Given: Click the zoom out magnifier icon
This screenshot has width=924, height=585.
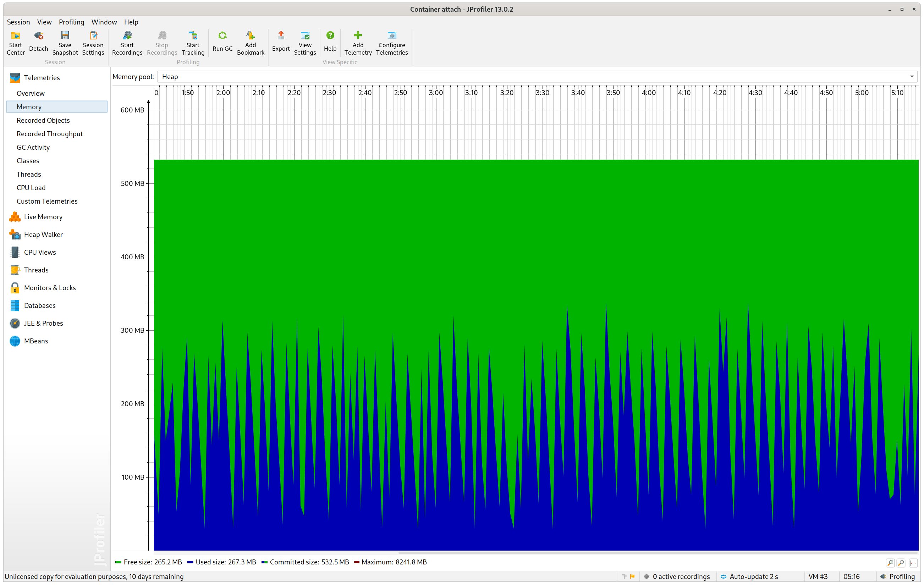Looking at the screenshot, I should coord(901,563).
